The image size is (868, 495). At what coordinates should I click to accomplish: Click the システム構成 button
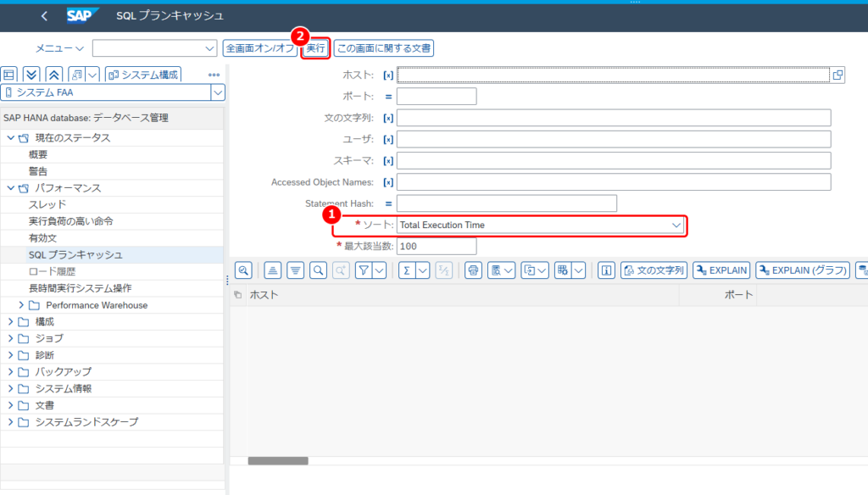[x=143, y=75]
